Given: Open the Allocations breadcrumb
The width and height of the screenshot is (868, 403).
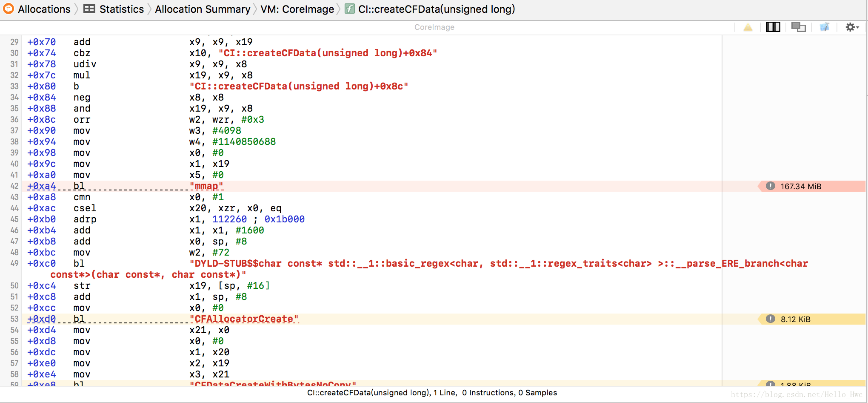Looking at the screenshot, I should (44, 9).
